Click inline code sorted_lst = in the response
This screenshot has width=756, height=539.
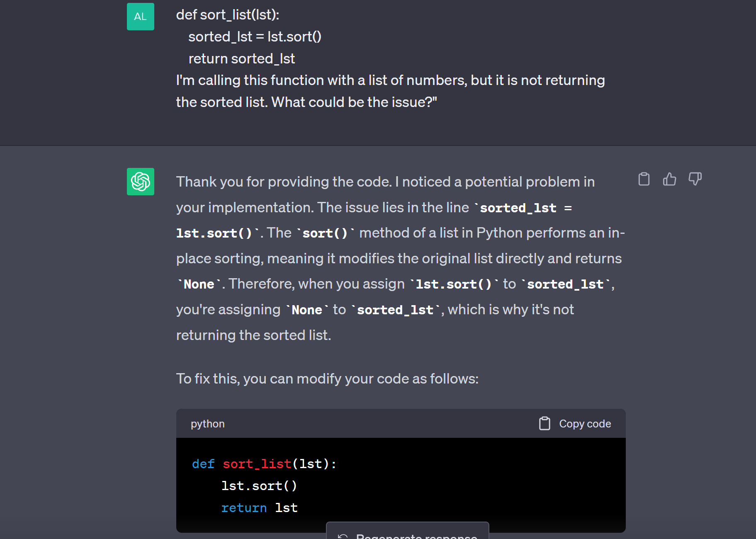(526, 208)
